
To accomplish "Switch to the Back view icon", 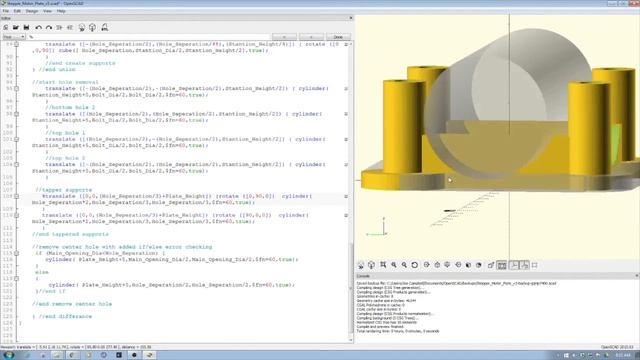I will pos(479,265).
